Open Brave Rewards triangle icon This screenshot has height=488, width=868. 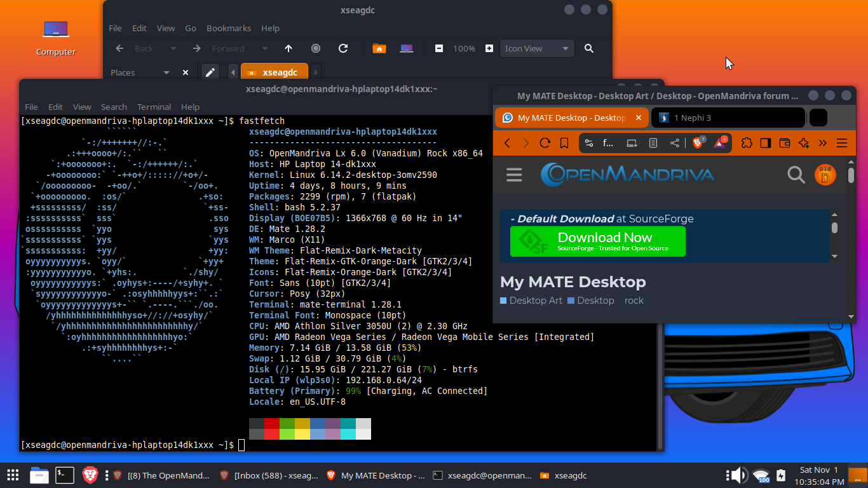719,143
